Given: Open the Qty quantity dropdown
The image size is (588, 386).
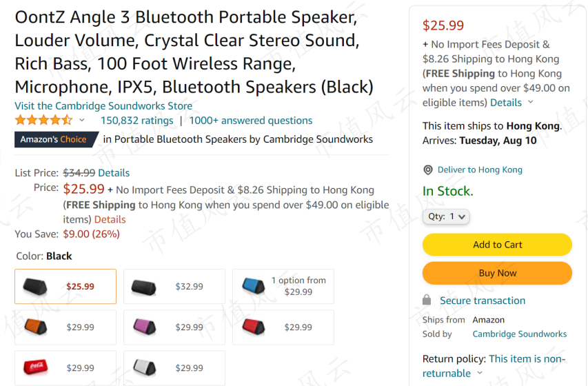Looking at the screenshot, I should 446,217.
